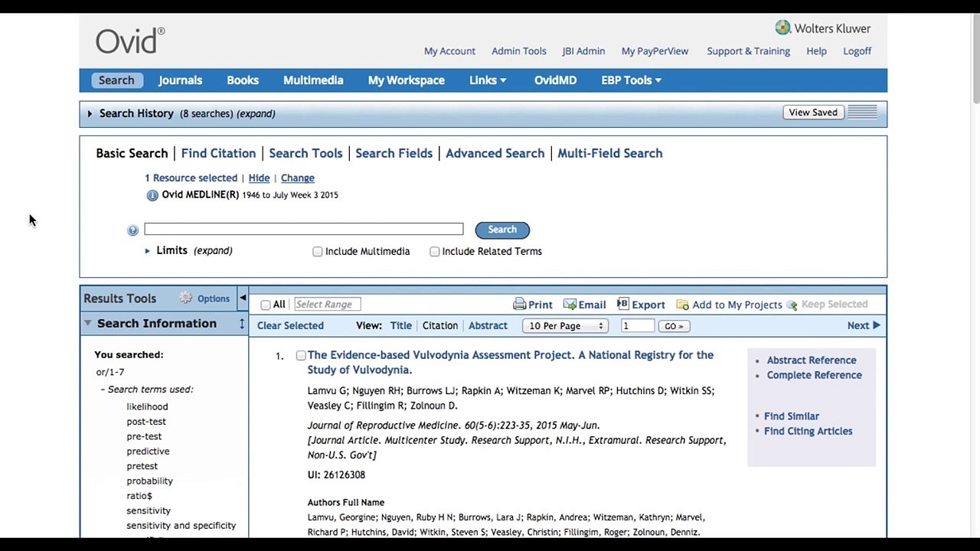
Task: Open the Help link
Action: tap(816, 51)
